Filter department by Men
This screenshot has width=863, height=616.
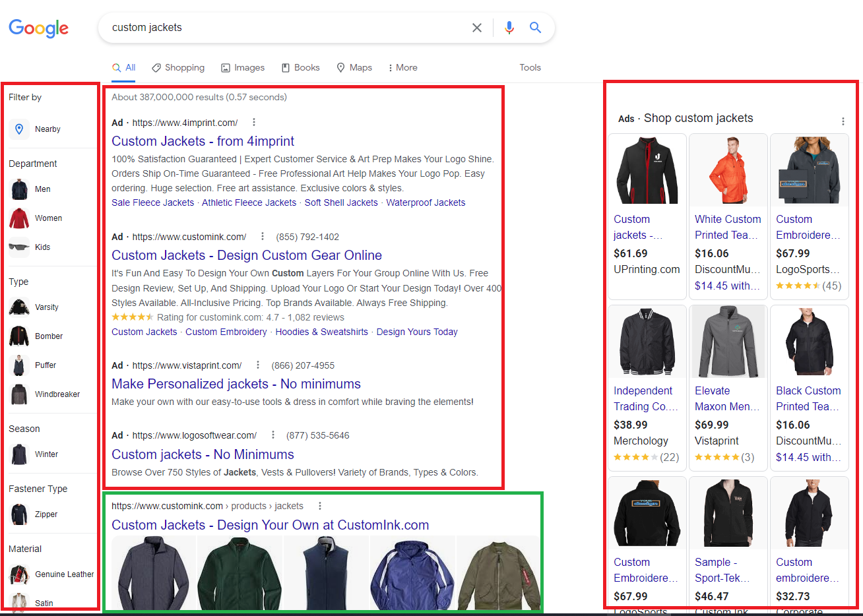pyautogui.click(x=30, y=189)
